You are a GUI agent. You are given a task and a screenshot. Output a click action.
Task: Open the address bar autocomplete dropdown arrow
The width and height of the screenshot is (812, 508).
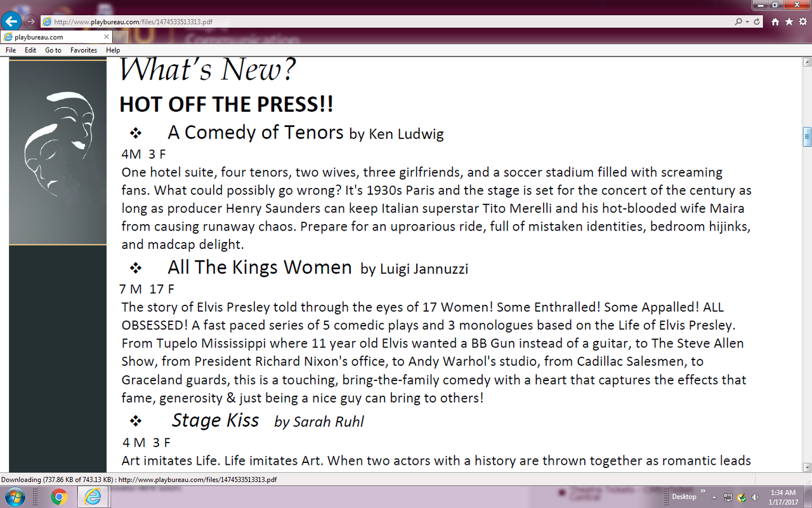click(747, 22)
